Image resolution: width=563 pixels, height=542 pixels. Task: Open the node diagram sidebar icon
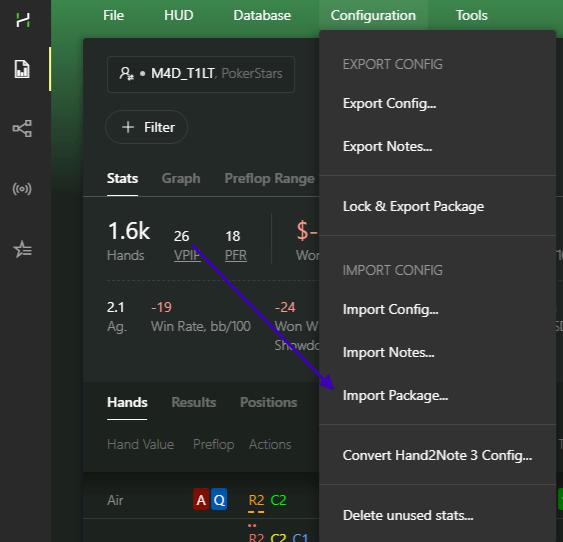click(x=22, y=129)
